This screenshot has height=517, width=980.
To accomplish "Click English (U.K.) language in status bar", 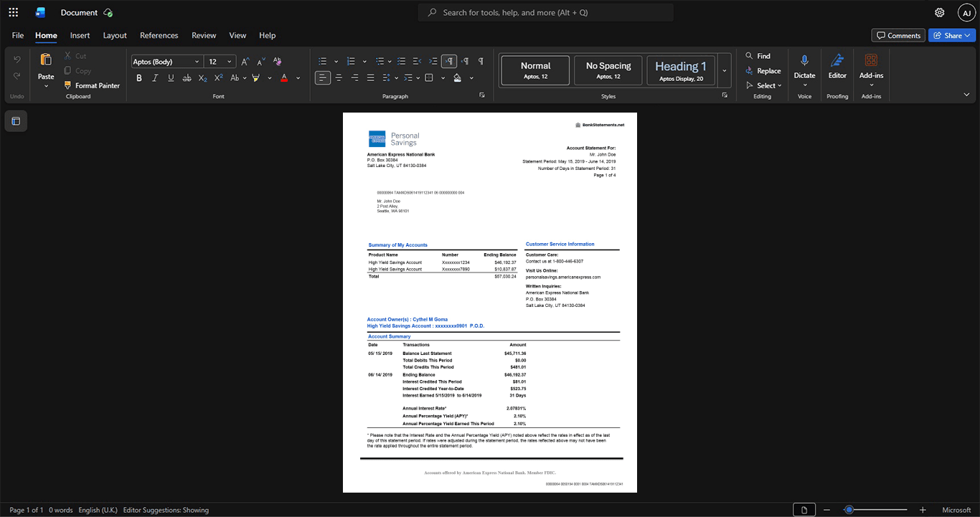I will [98, 510].
